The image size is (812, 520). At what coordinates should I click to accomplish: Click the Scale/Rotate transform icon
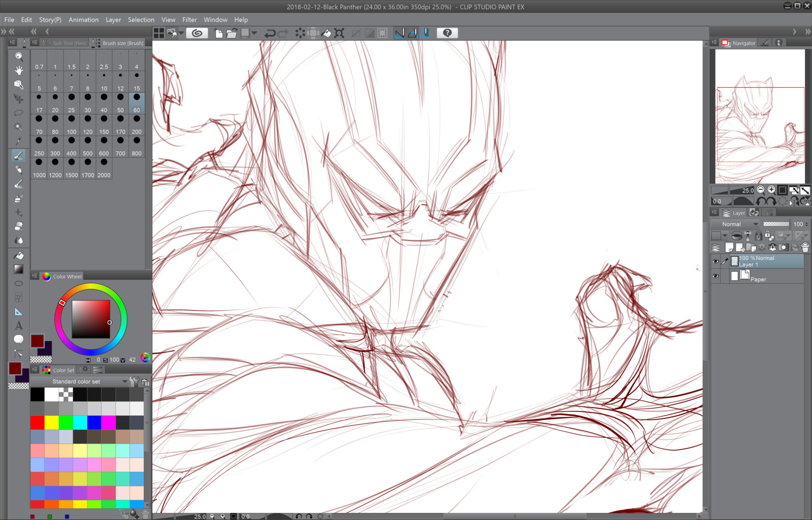click(340, 34)
